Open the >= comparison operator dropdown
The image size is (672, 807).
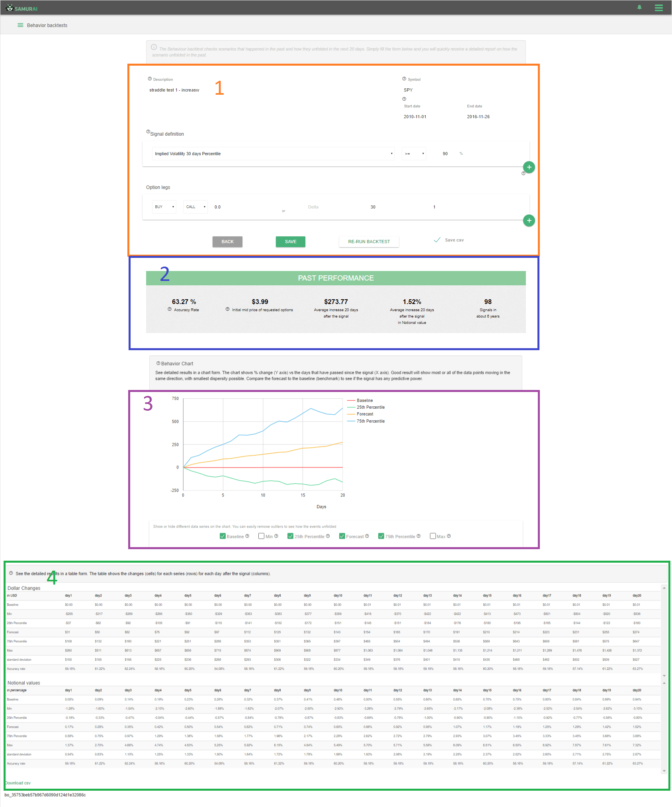coord(414,154)
